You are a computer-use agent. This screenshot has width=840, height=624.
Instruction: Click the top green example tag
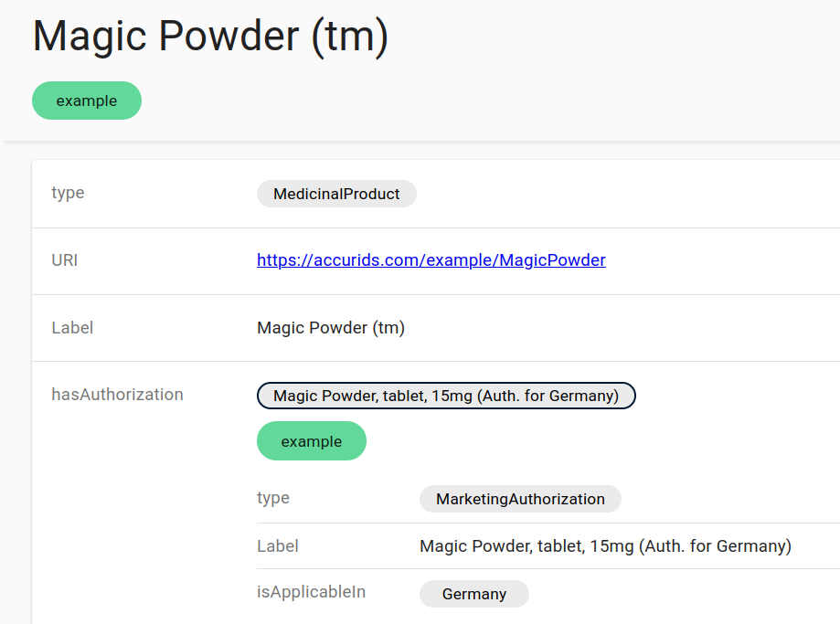(x=87, y=100)
